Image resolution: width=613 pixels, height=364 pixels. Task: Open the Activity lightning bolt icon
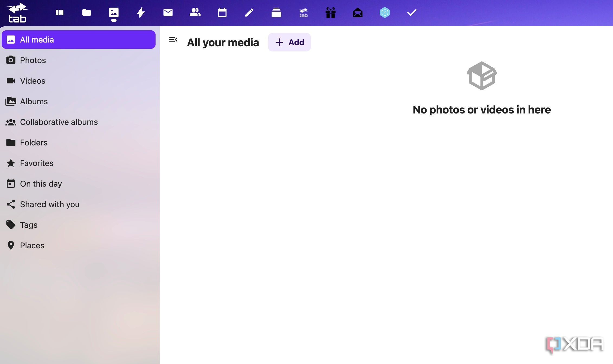[x=141, y=12]
